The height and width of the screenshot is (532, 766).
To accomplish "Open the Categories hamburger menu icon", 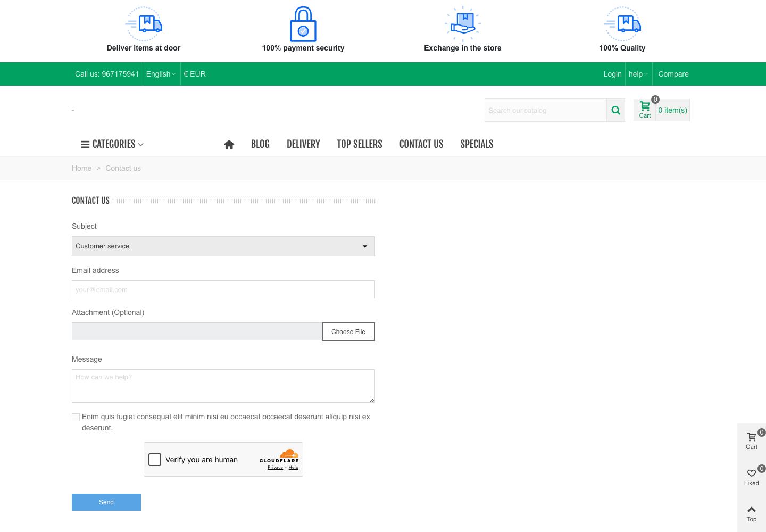I will pos(85,144).
